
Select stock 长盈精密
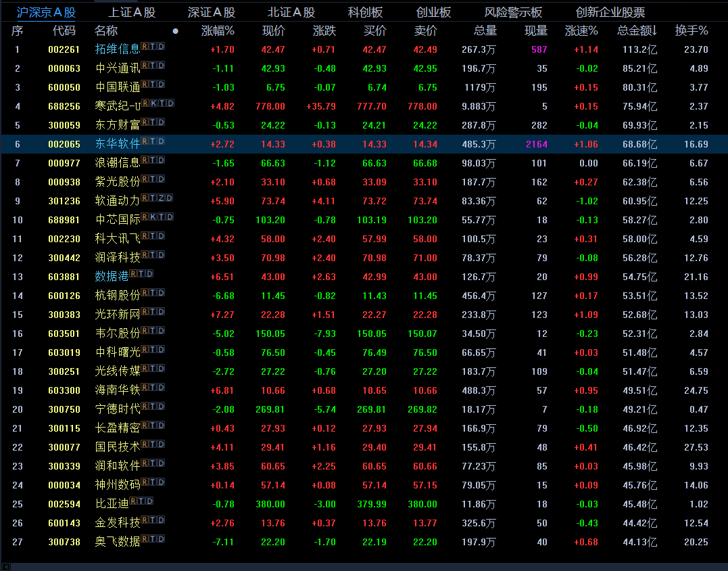pyautogui.click(x=118, y=428)
